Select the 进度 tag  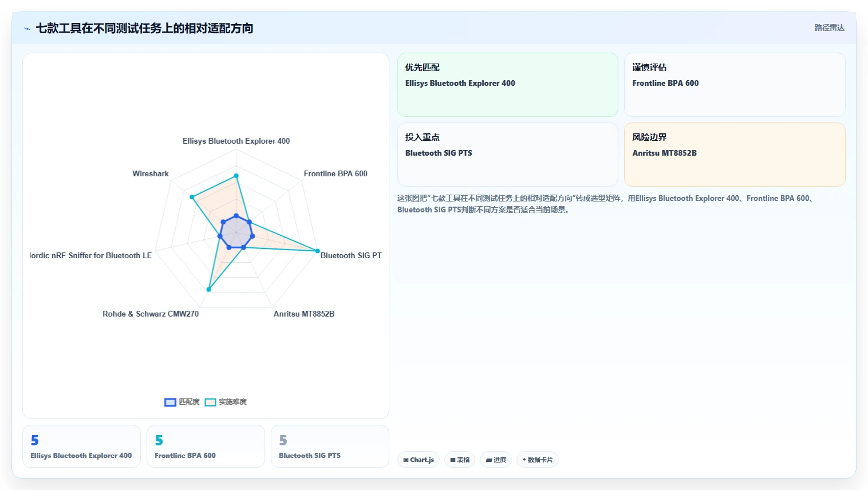[496, 460]
